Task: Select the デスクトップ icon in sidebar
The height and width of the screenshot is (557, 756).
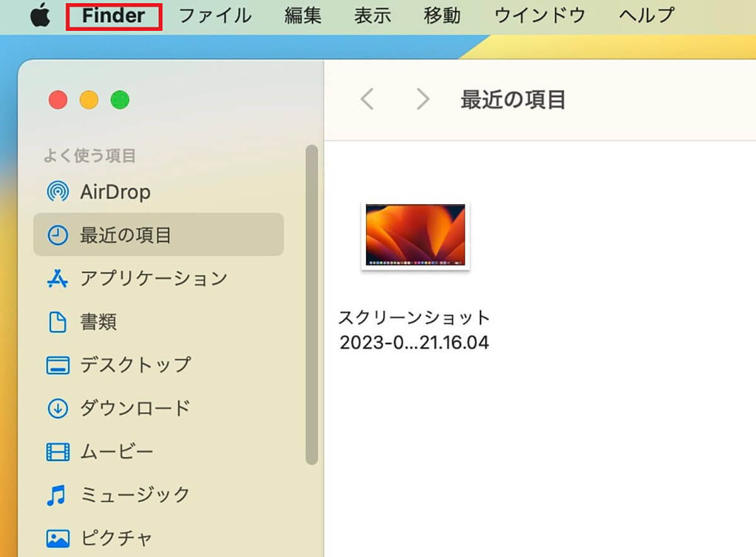Action: point(58,365)
